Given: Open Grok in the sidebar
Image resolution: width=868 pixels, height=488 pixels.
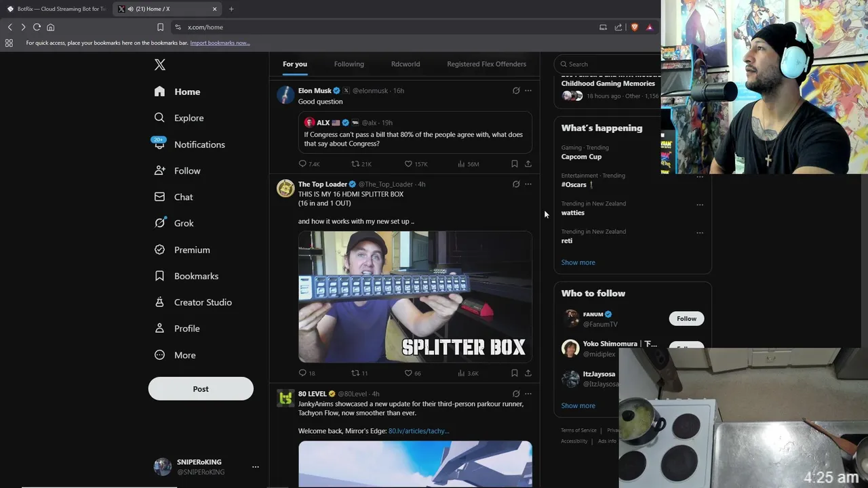Looking at the screenshot, I should (174, 223).
